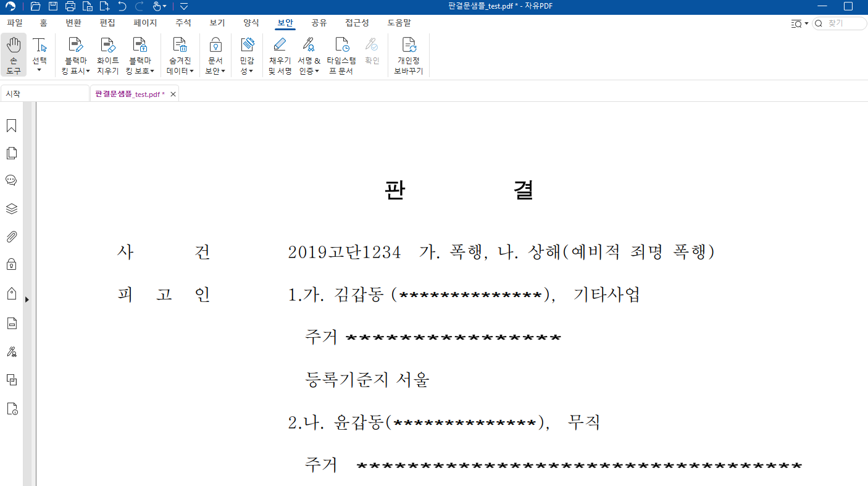Viewport: 868px width, 486px height.
Task: Open the Signatures pen sidebar panel
Action: pyautogui.click(x=11, y=351)
